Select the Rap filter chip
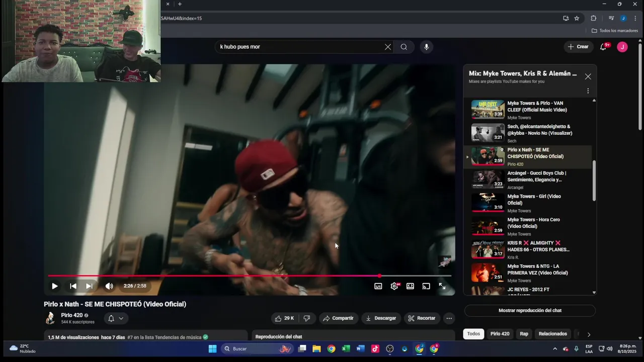The width and height of the screenshot is (644, 362). [524, 334]
